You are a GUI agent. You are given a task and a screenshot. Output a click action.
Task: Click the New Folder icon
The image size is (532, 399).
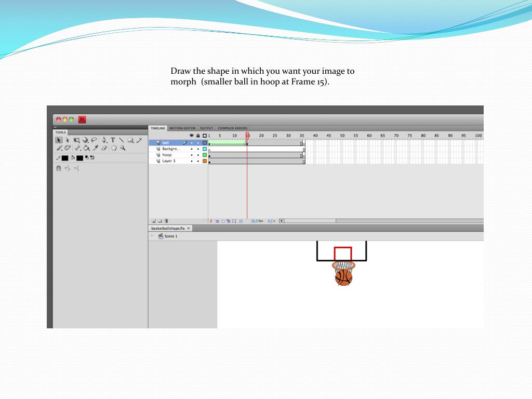pyautogui.click(x=160, y=221)
